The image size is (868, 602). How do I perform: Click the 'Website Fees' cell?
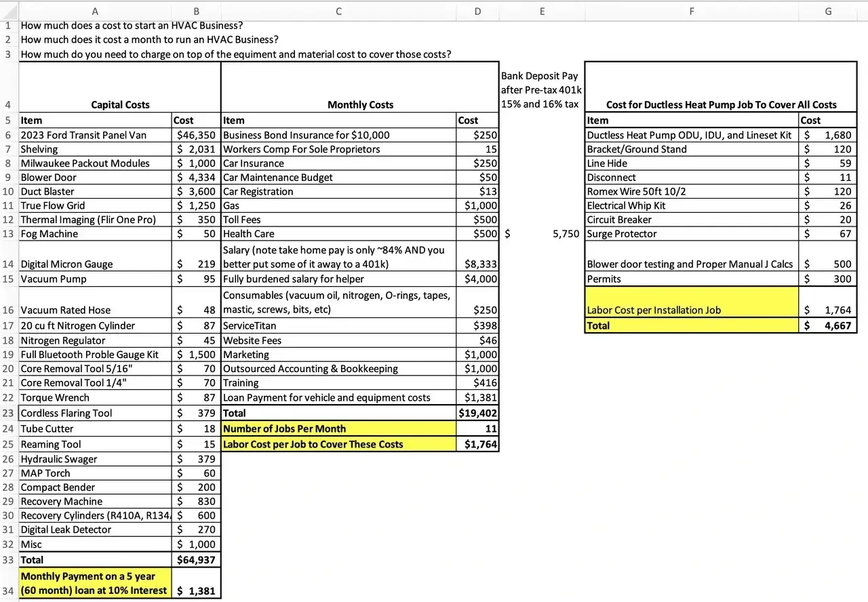(339, 340)
